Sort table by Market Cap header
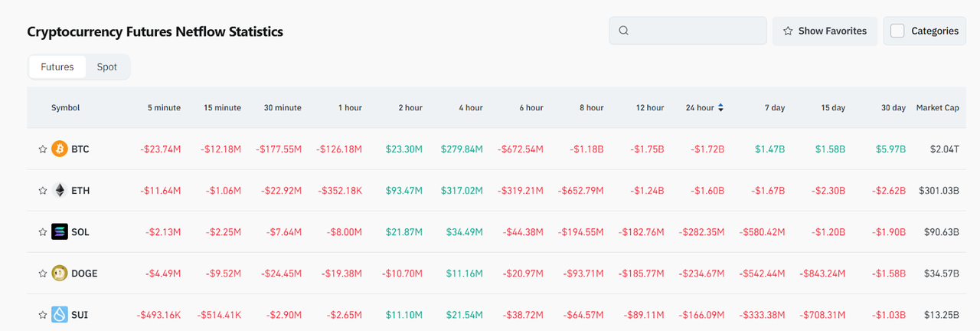 [937, 108]
